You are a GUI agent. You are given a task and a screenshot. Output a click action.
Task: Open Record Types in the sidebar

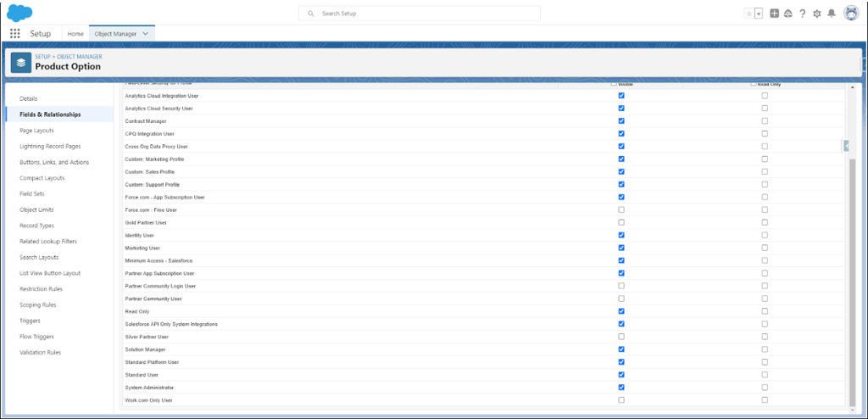point(36,226)
